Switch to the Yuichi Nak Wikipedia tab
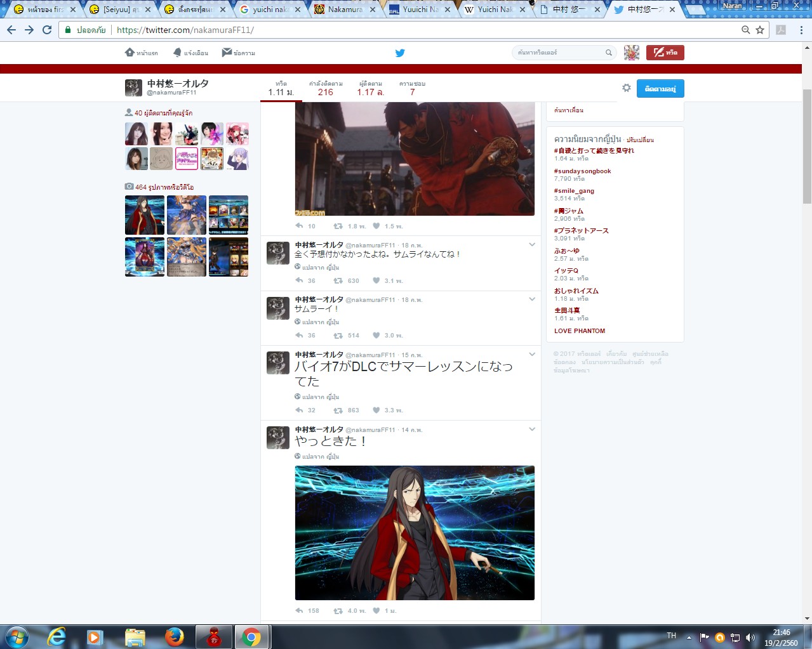The height and width of the screenshot is (649, 812). pyautogui.click(x=497, y=10)
